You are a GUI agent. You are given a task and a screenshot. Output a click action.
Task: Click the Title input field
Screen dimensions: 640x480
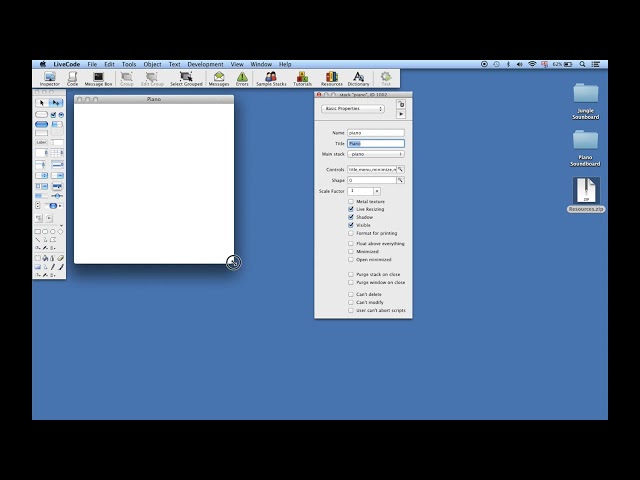pos(376,143)
